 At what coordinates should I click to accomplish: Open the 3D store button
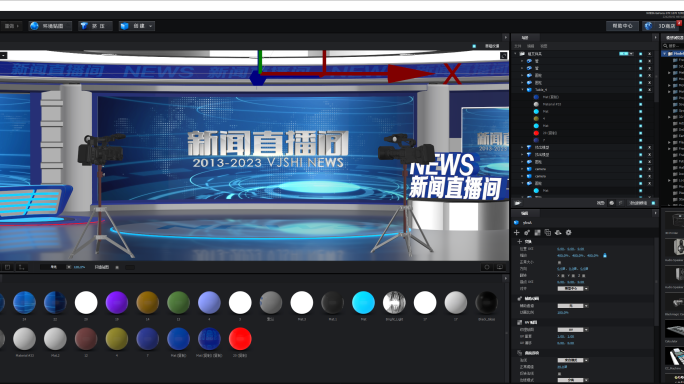[x=661, y=26]
